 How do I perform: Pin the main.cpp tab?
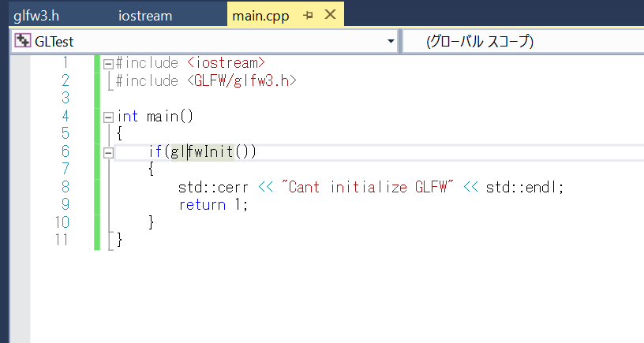click(x=308, y=16)
